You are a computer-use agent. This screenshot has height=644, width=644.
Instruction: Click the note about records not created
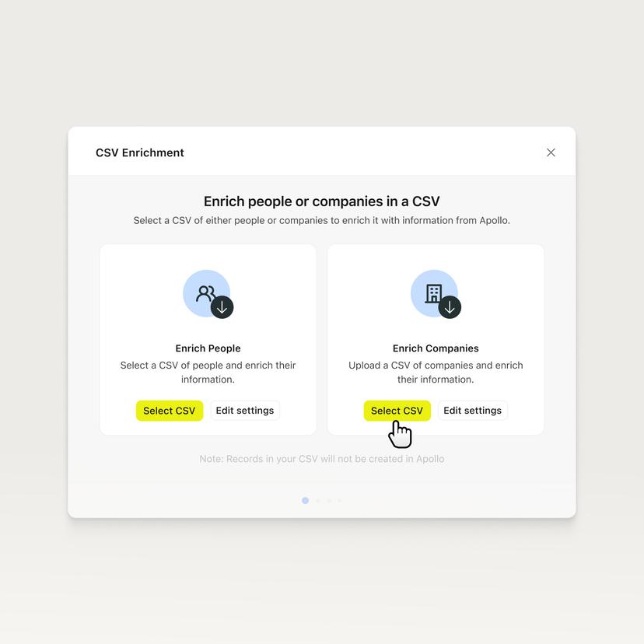(322, 458)
